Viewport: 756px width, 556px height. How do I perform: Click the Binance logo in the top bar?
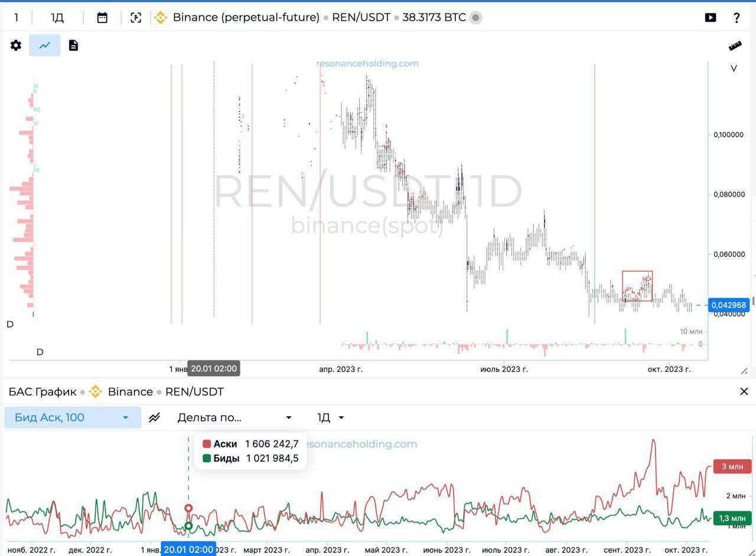pos(161,18)
